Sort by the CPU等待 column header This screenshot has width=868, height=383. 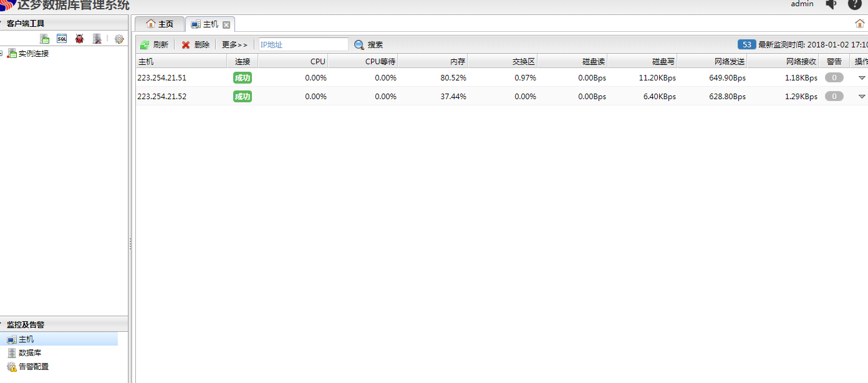363,61
